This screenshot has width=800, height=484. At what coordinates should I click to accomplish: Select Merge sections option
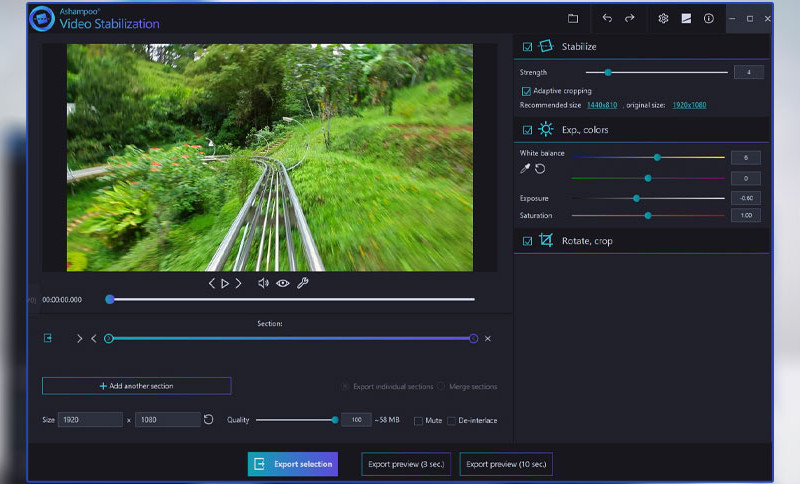click(x=441, y=387)
